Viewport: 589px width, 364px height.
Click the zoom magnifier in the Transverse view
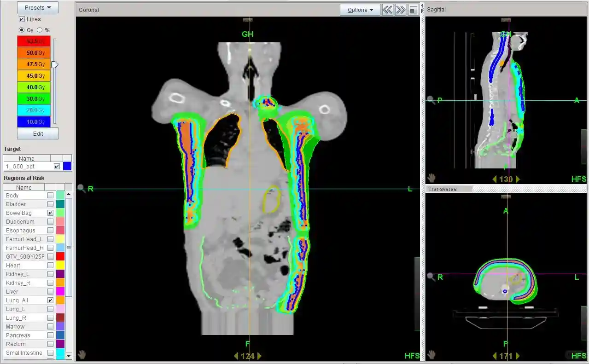[x=431, y=276]
